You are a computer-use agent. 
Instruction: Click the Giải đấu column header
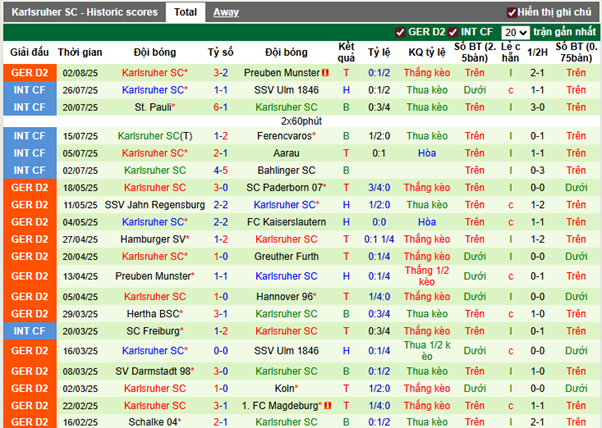point(30,52)
